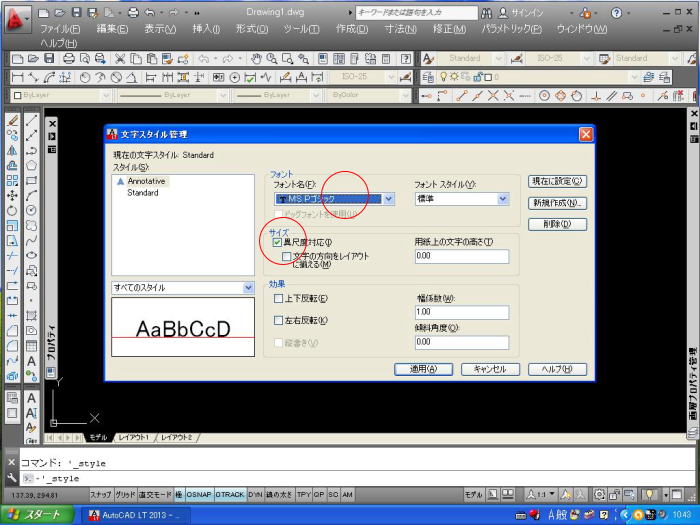The width and height of the screenshot is (700, 525).
Task: Toggle グリッド display in status bar
Action: coord(125,495)
